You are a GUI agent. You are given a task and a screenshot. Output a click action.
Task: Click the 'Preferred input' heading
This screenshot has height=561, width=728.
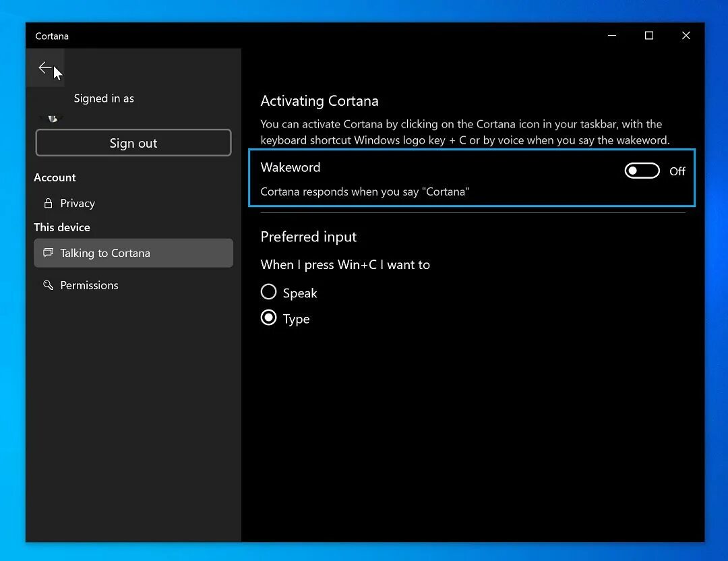click(308, 237)
